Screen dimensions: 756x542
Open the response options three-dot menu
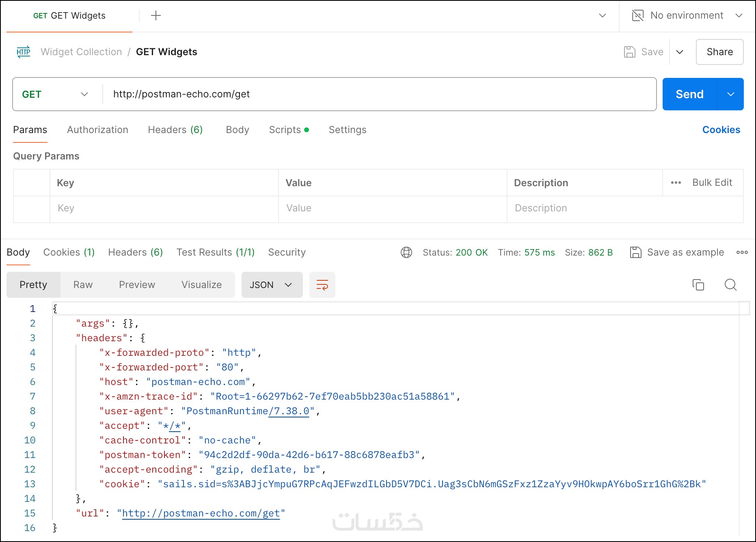(x=742, y=252)
